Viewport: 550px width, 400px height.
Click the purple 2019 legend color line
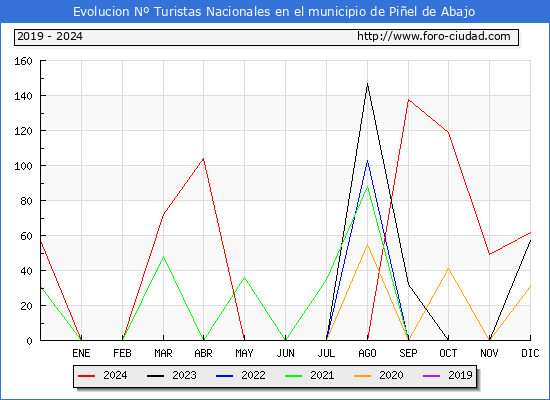(x=431, y=376)
